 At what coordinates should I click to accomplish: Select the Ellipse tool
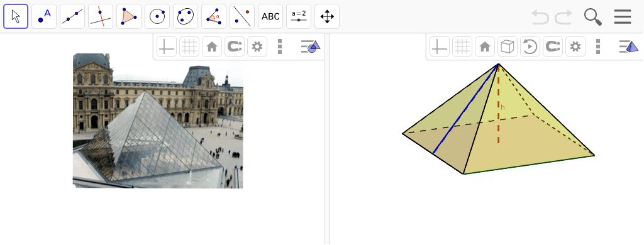[x=186, y=16]
